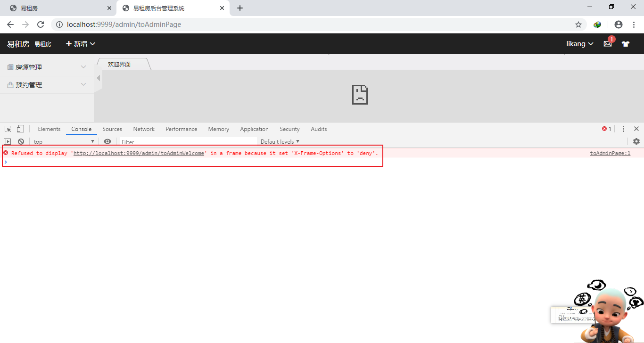Expand the 房源管理 sidebar section

[x=28, y=66]
